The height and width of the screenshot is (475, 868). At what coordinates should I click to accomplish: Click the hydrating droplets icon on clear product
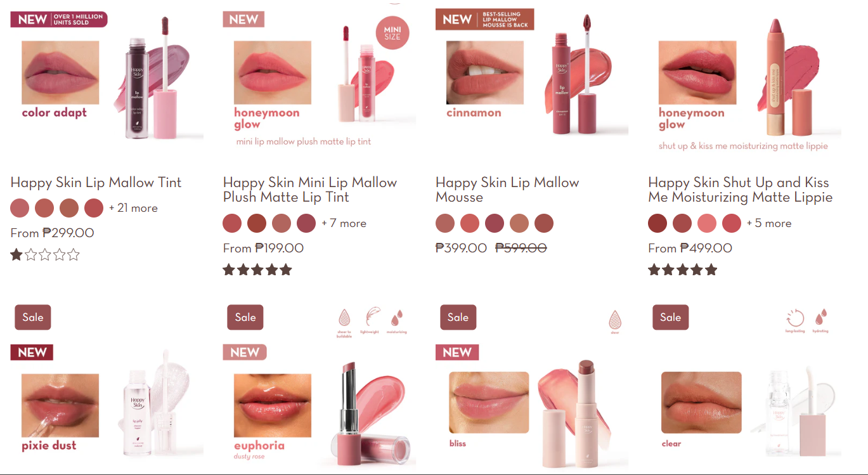coord(820,317)
